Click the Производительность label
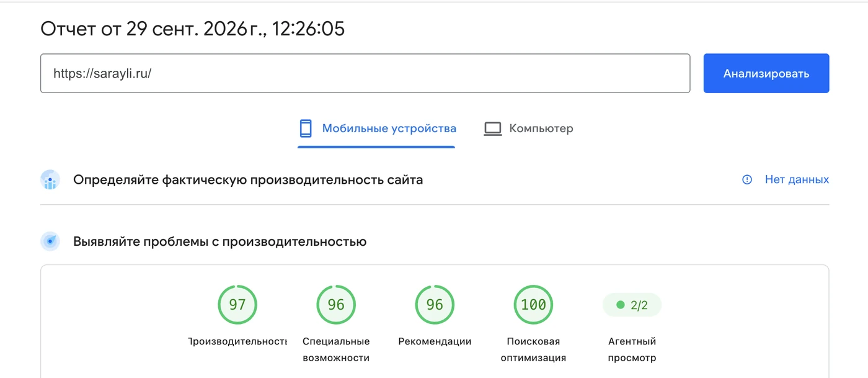 coord(237,341)
